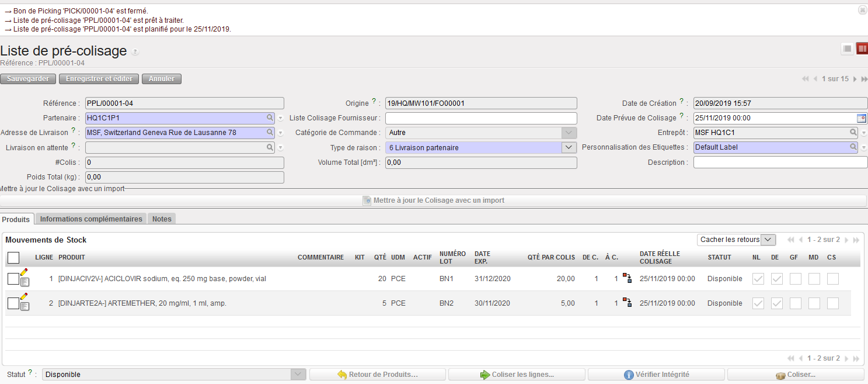Click the red form view icon
868x384 pixels.
click(862, 49)
